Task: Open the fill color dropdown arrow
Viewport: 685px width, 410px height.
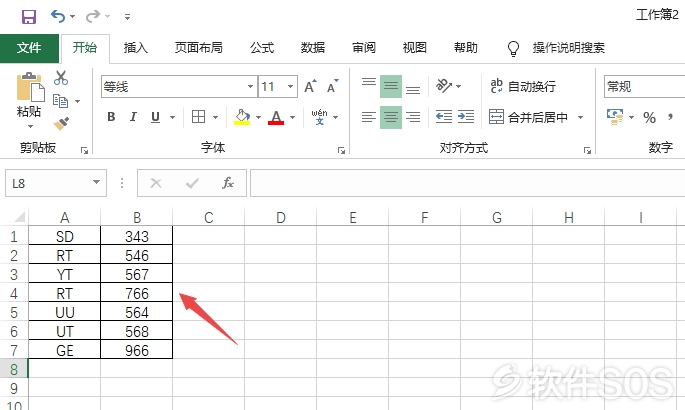Action: [x=258, y=117]
